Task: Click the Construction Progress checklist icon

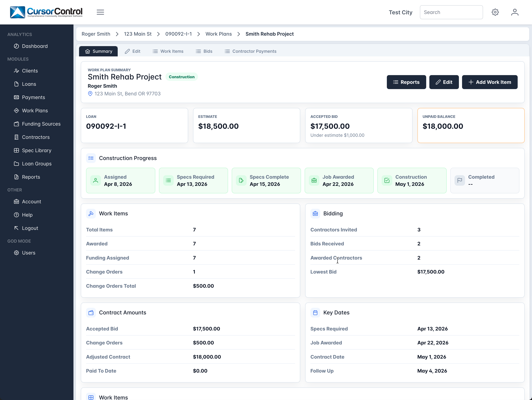Action: pyautogui.click(x=91, y=158)
